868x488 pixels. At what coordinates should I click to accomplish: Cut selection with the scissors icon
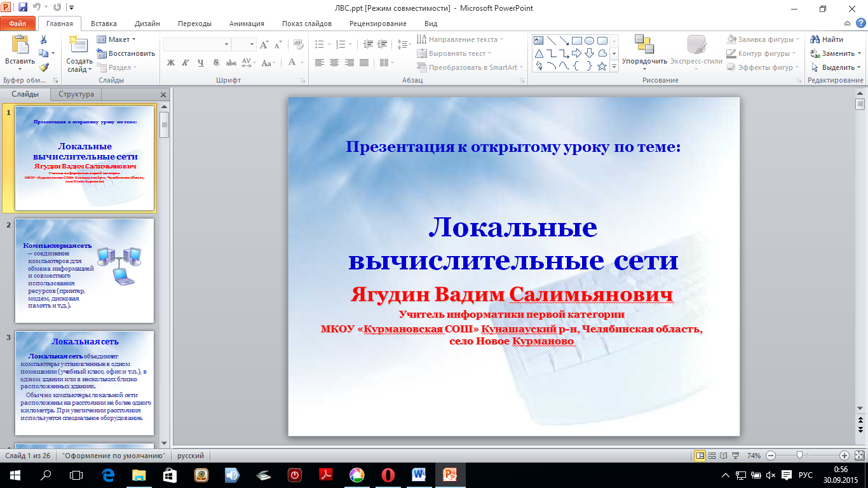(43, 40)
